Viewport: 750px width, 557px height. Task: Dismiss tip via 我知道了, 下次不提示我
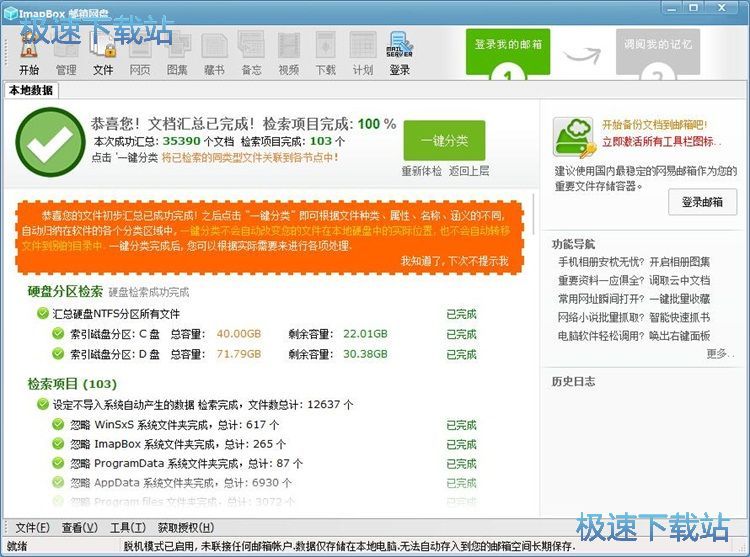coord(454,261)
